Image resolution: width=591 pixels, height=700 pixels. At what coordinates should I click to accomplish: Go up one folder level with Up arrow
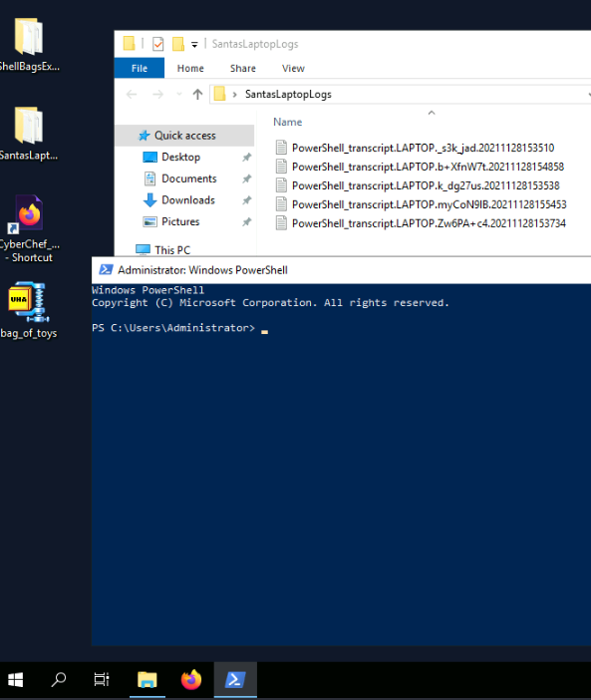[x=197, y=94]
